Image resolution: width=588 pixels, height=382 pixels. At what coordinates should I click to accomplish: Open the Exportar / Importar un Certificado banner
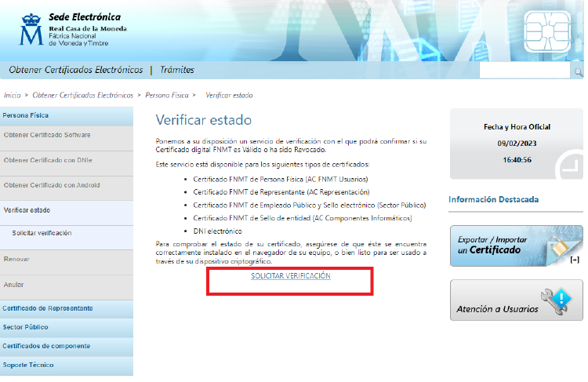(517, 246)
